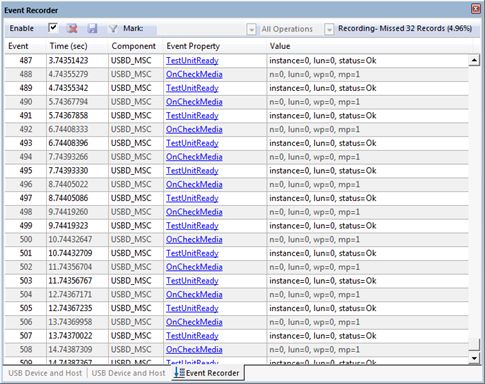Select USBD_MSC component in event 502 row
The height and width of the screenshot is (384, 485).
[x=131, y=267]
